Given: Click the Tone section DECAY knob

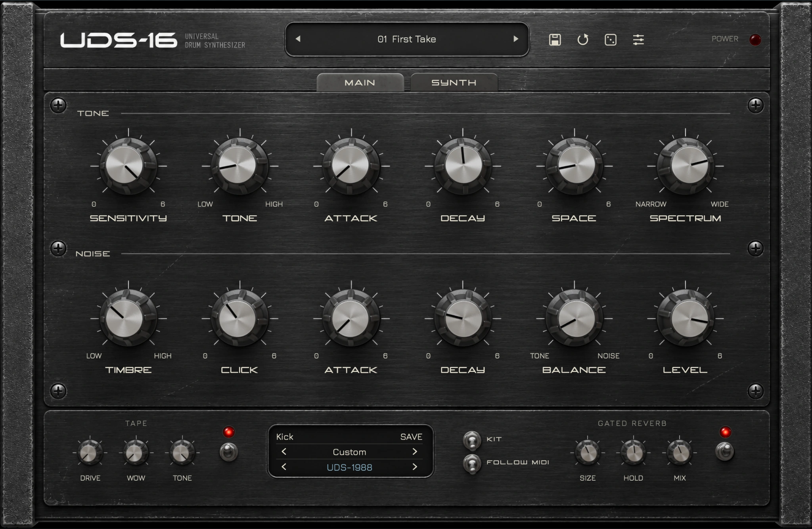Looking at the screenshot, I should 463,166.
